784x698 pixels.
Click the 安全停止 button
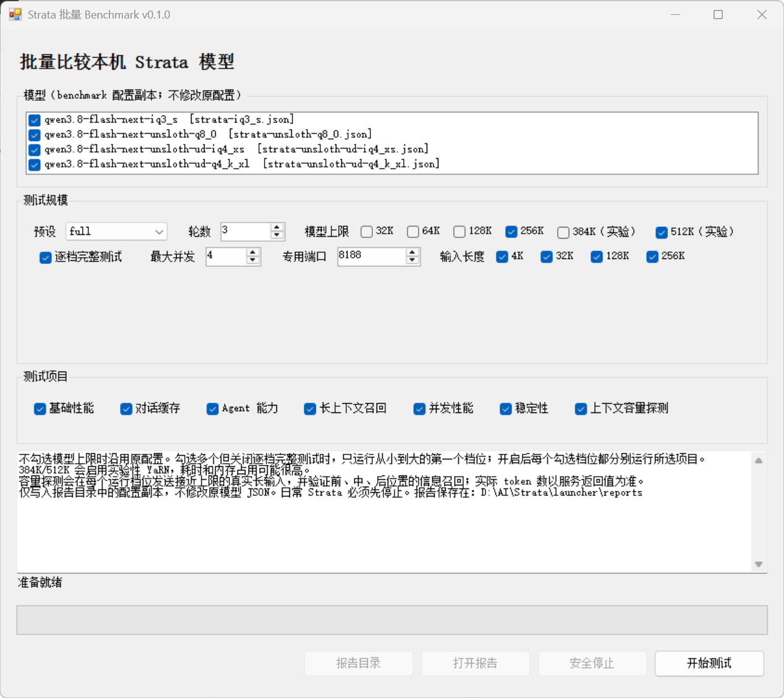[592, 663]
